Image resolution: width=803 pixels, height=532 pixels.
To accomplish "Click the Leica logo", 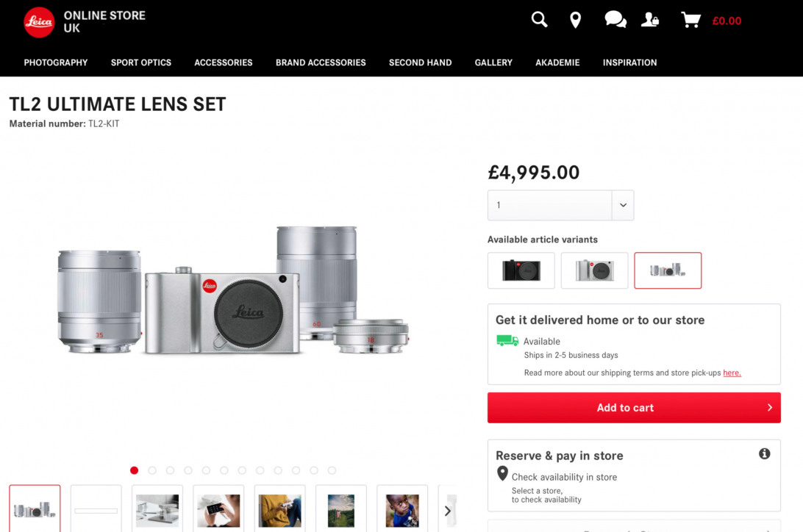I will [39, 22].
